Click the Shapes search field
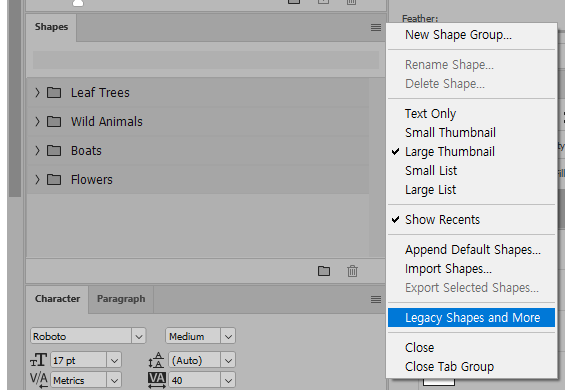The height and width of the screenshot is (390, 565). (x=206, y=60)
